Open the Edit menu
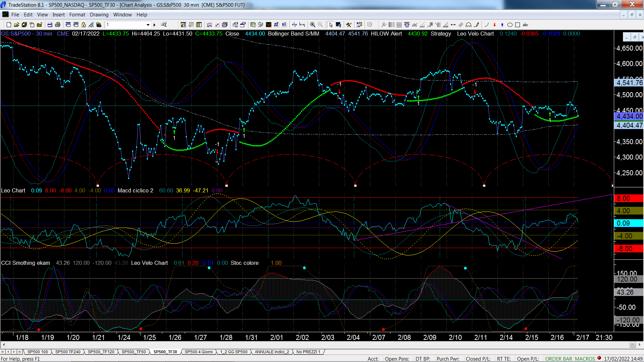644x362 pixels. (x=28, y=14)
